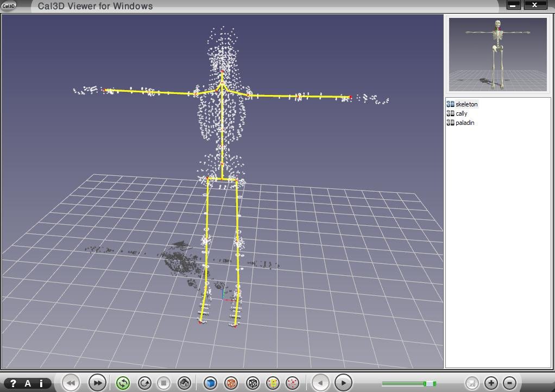This screenshot has height=392, width=555.
Task: Enable the black wireframe cube display
Action: (x=253, y=383)
